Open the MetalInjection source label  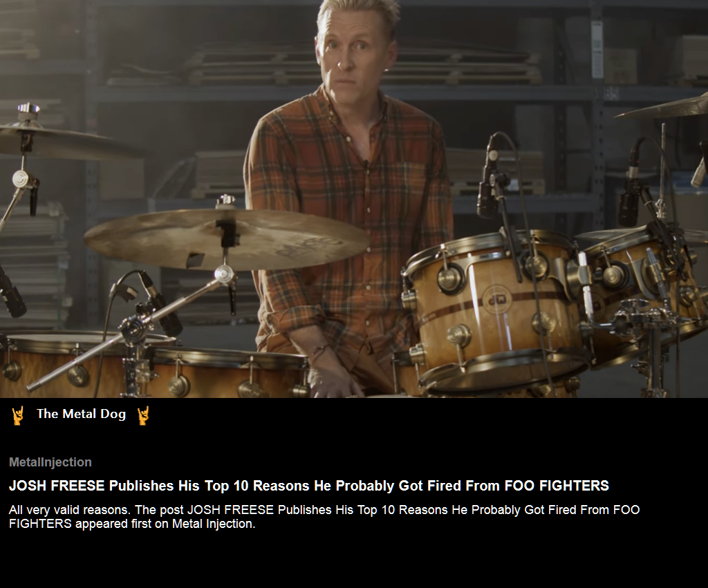tap(50, 462)
